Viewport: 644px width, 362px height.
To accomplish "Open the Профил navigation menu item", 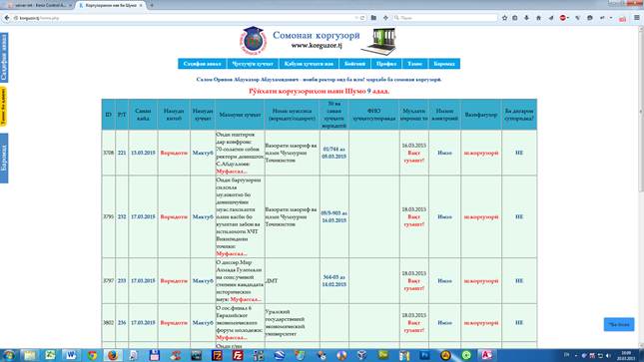I will click(x=386, y=64).
